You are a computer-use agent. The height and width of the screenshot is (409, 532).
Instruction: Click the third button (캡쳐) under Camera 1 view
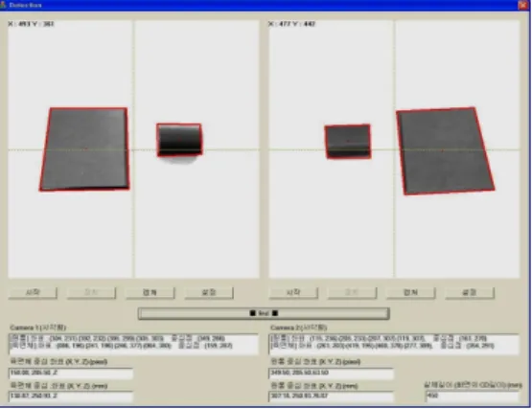tap(150, 292)
